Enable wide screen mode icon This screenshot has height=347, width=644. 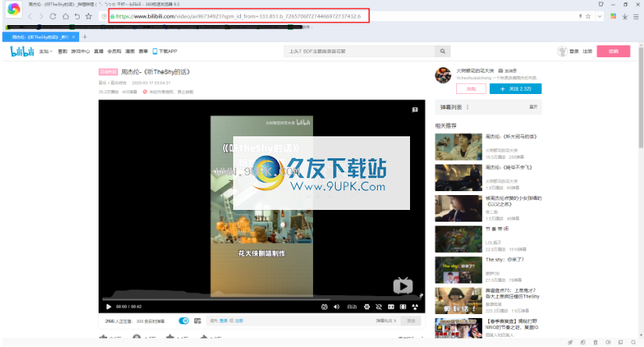pyautogui.click(x=391, y=307)
